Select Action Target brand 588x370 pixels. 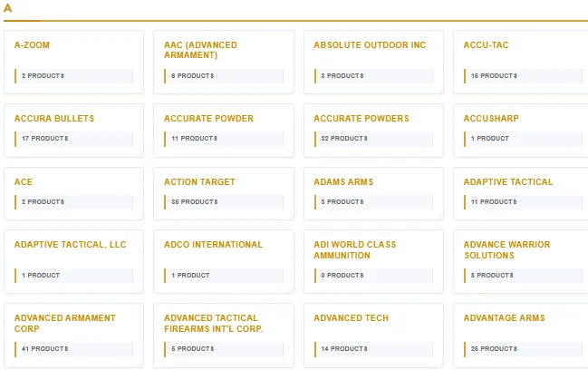coord(199,182)
